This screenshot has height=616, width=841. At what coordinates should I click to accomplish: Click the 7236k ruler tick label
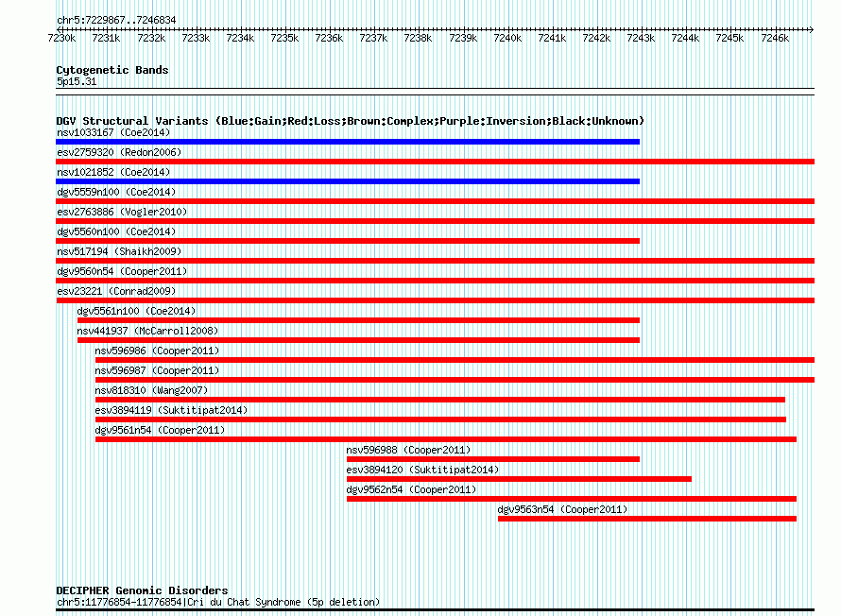329,38
